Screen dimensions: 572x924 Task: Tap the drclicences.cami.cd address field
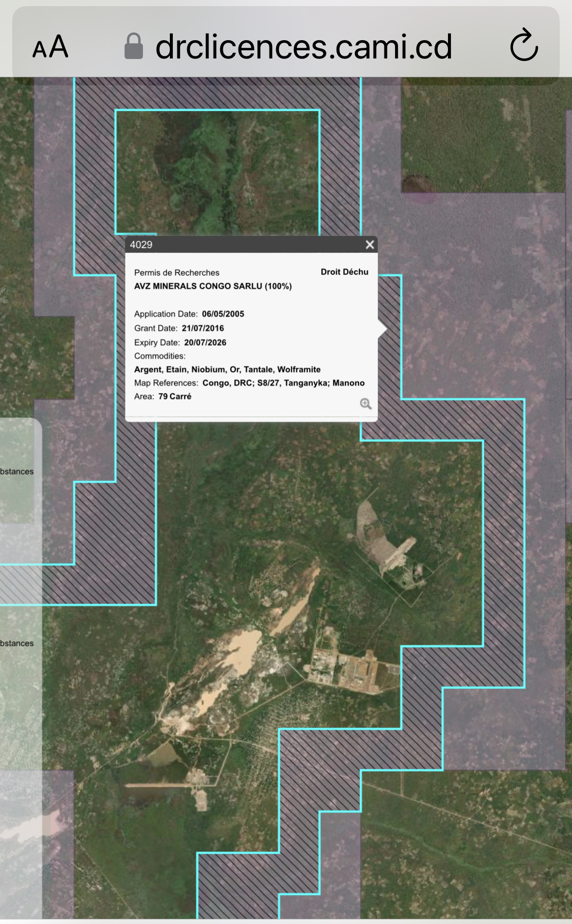pyautogui.click(x=303, y=46)
